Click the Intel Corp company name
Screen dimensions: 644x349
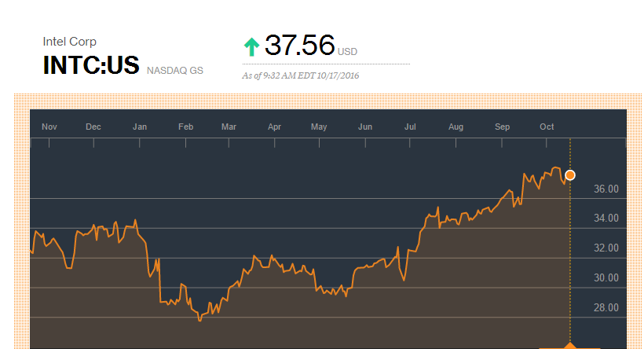(x=69, y=42)
